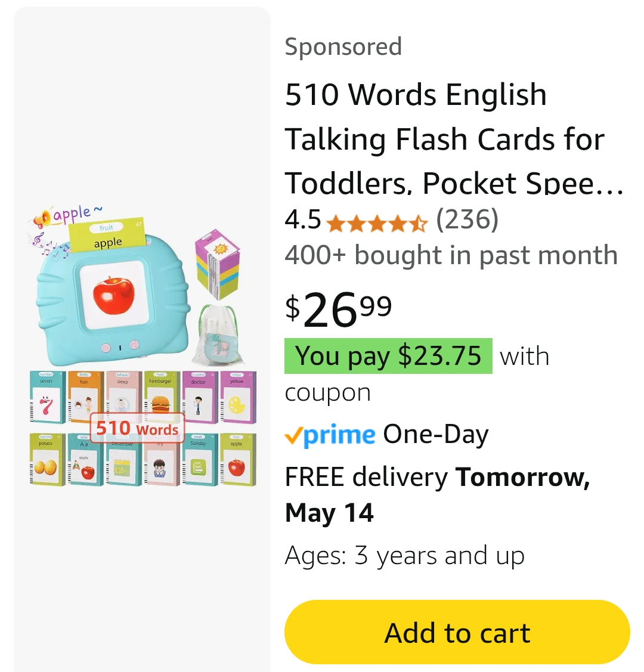The width and height of the screenshot is (644, 672).
Task: Click the star rating icons
Action: (x=377, y=223)
